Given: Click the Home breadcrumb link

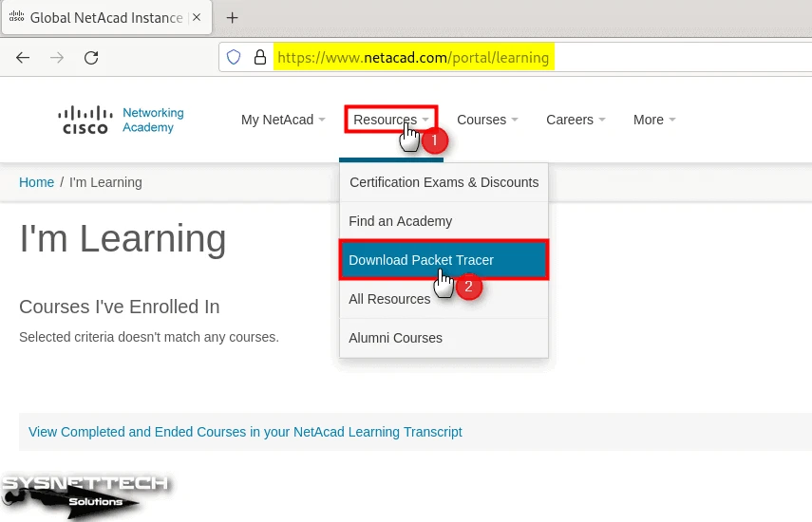Looking at the screenshot, I should coord(36,182).
